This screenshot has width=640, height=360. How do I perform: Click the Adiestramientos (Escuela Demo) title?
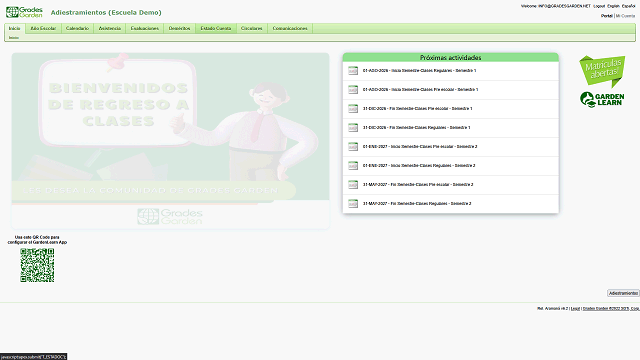click(106, 13)
